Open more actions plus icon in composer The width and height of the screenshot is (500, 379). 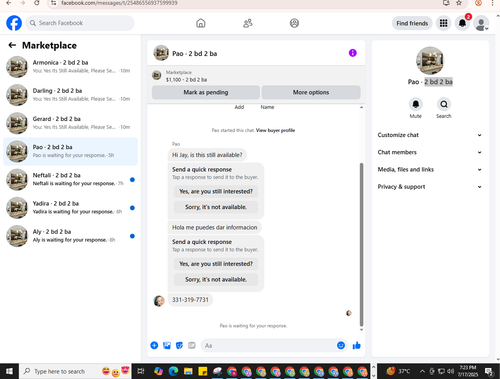(154, 345)
